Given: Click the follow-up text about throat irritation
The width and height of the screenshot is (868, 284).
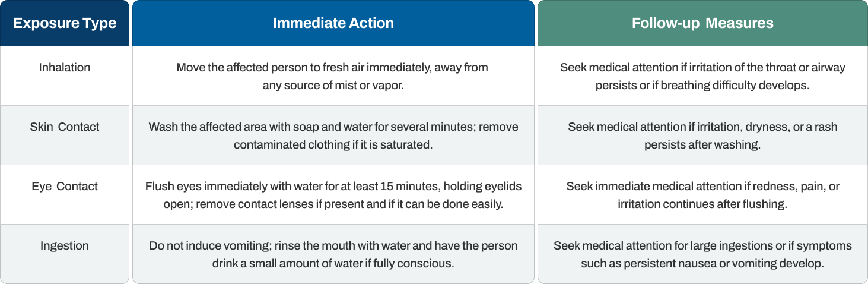Looking at the screenshot, I should (702, 76).
